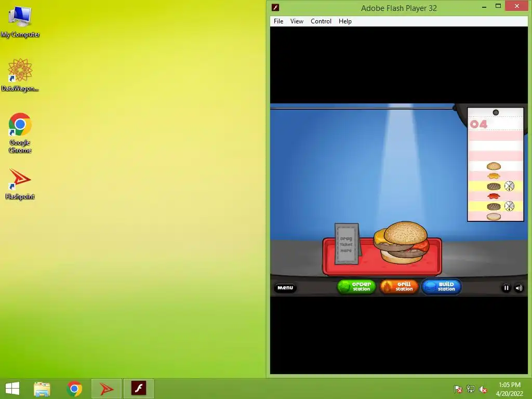Open the View menu in Flash Player

point(297,21)
